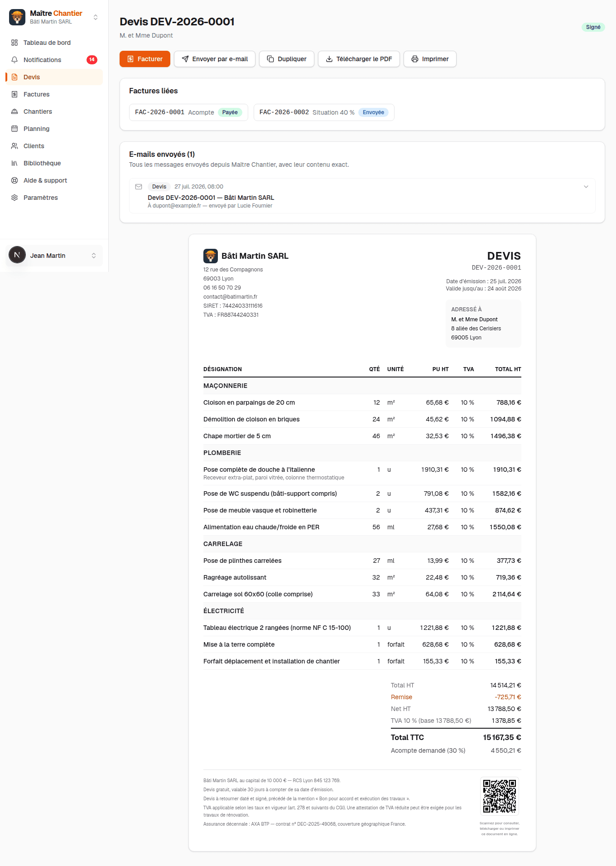Expand the sent e-mail details chevron
This screenshot has height=866, width=616.
(x=586, y=187)
